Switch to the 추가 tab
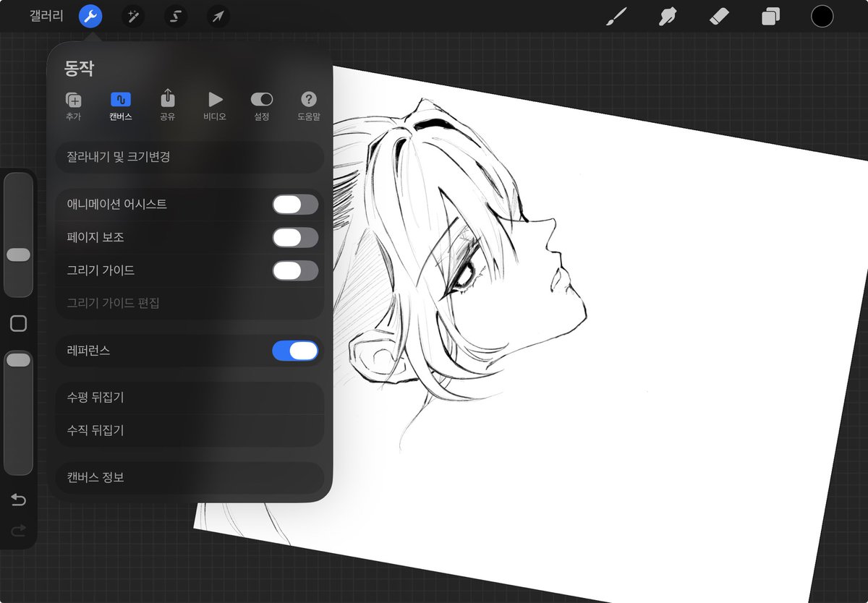Viewport: 868px width, 603px height. pos(73,106)
